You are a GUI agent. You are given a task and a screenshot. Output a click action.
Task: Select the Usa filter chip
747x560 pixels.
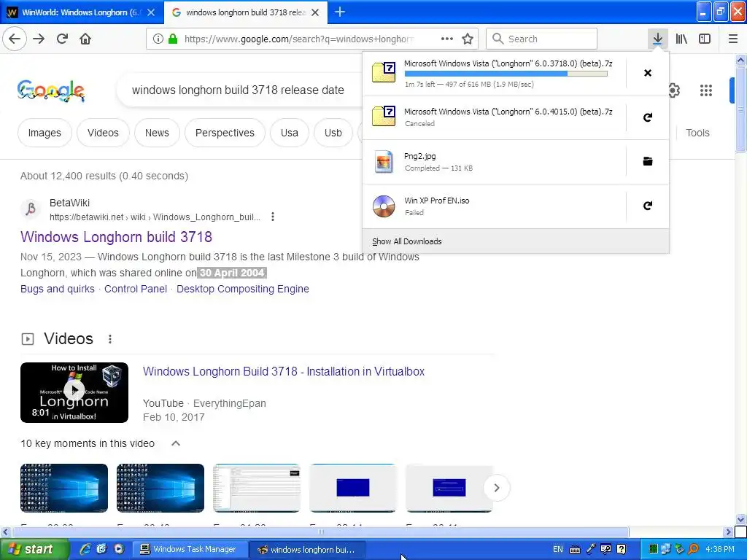coord(289,133)
